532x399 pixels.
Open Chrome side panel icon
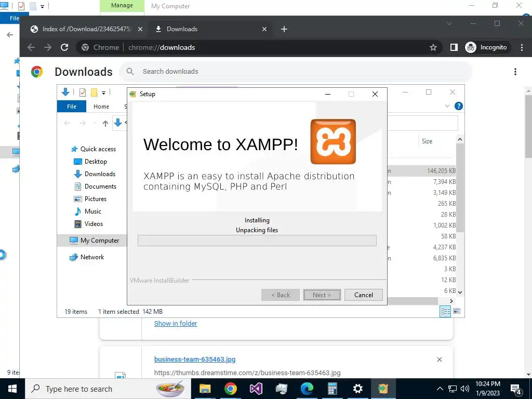(x=454, y=47)
